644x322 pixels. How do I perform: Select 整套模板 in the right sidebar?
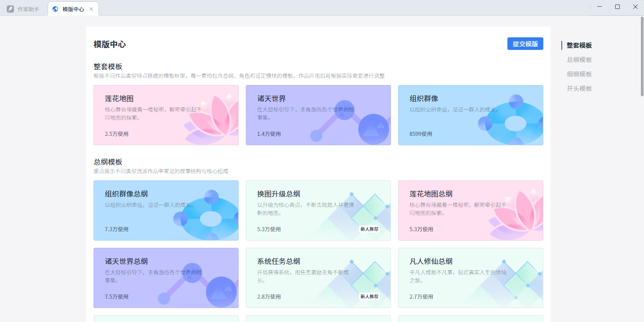tap(580, 45)
